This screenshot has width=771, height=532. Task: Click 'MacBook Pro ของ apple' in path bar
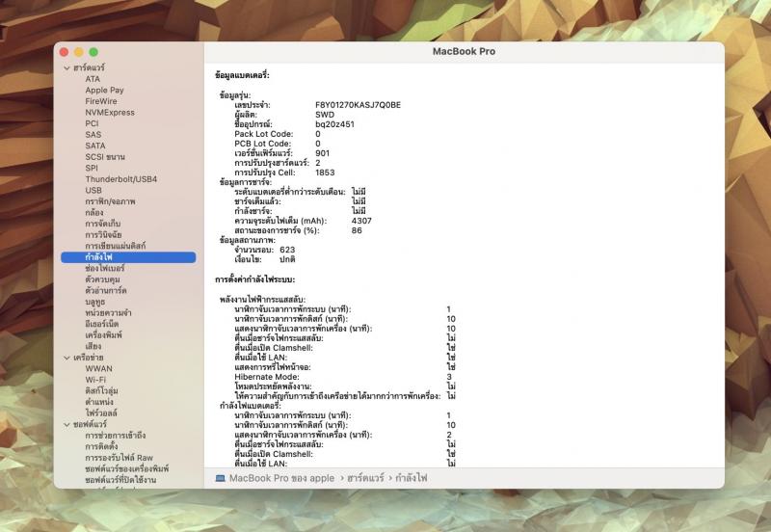coord(281,478)
